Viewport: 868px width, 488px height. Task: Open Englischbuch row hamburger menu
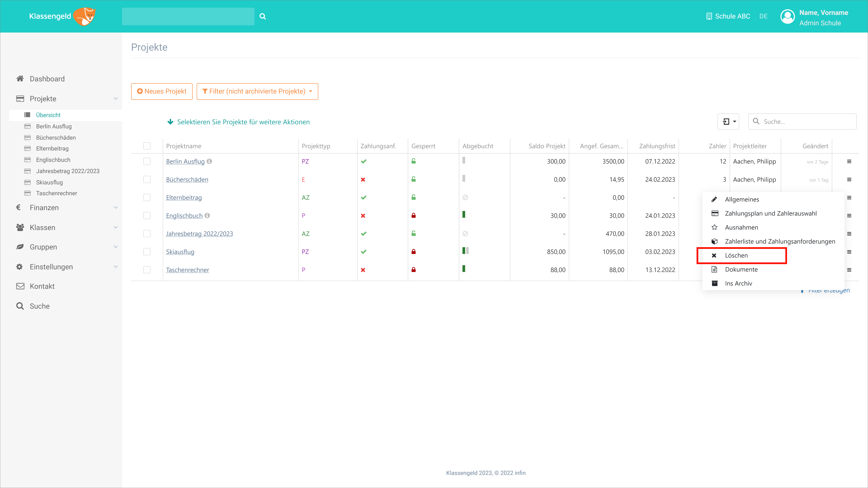point(849,216)
